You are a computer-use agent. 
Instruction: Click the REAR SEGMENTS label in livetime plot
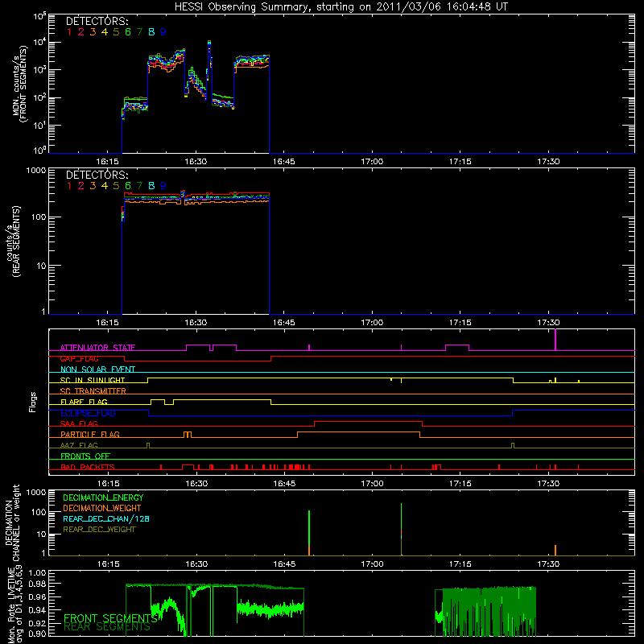[x=107, y=627]
